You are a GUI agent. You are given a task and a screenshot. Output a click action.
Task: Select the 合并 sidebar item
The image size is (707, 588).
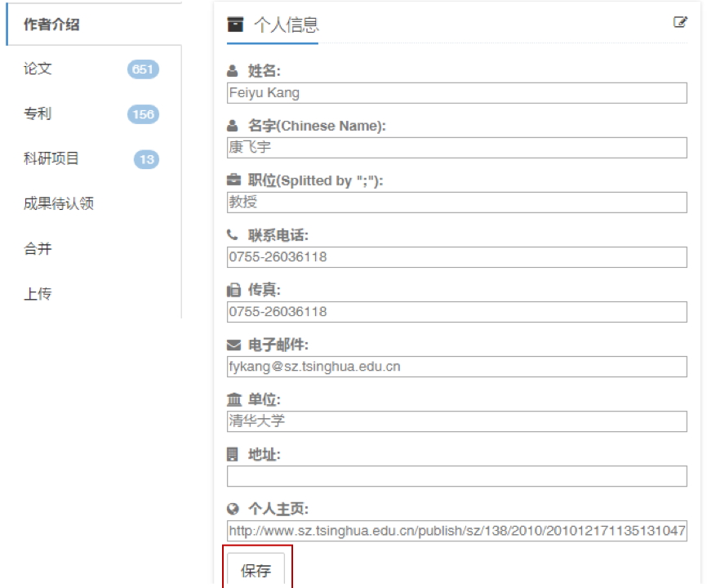tap(38, 248)
